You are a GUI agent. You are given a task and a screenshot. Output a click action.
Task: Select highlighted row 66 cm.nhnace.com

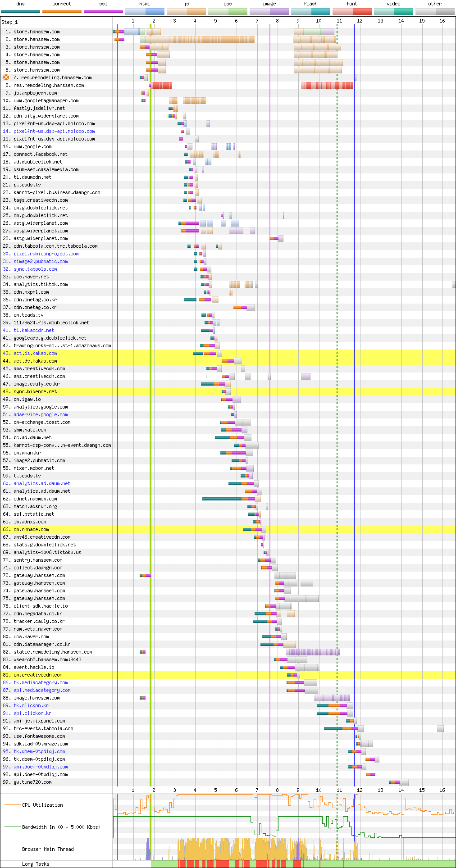coord(228,529)
